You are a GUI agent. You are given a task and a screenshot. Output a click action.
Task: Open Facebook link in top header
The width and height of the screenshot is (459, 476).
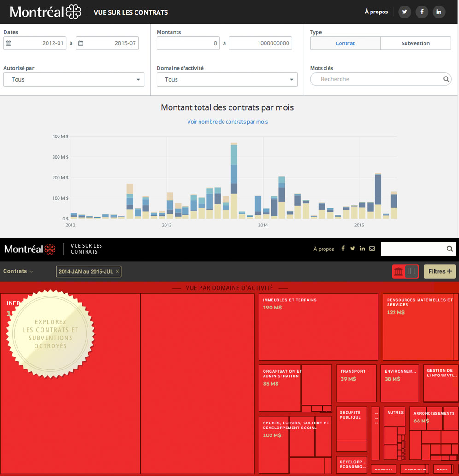(x=422, y=12)
